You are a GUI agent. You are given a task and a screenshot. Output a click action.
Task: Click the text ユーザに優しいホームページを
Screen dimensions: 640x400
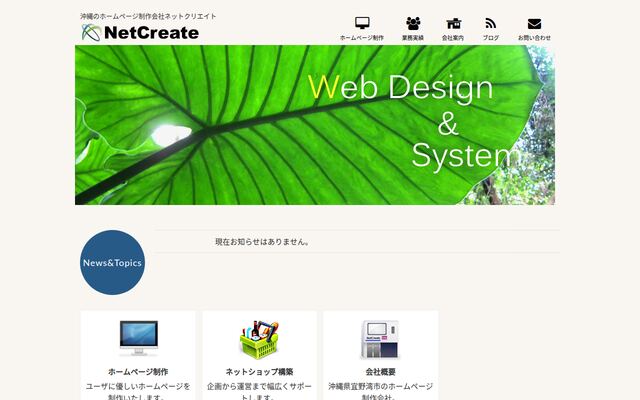click(138, 386)
